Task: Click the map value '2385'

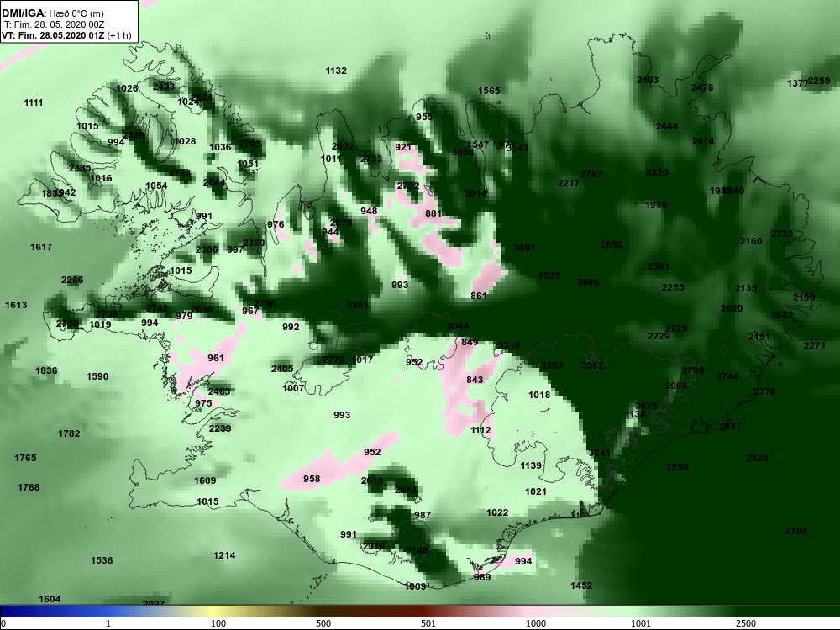Action: click(x=80, y=168)
